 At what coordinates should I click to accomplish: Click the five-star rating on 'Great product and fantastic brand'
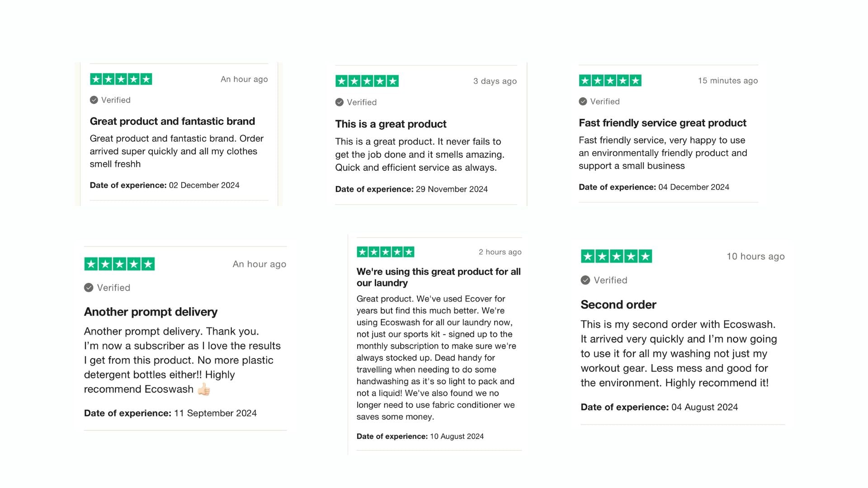click(121, 79)
